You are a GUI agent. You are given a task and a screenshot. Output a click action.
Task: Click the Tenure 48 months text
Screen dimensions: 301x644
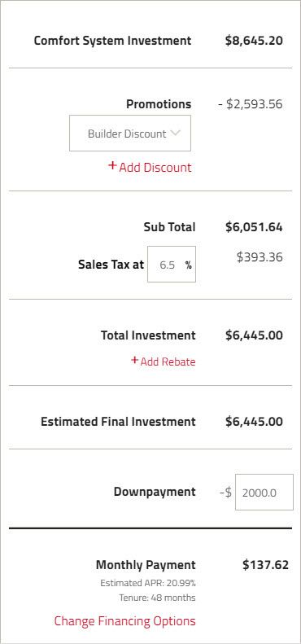[157, 598]
